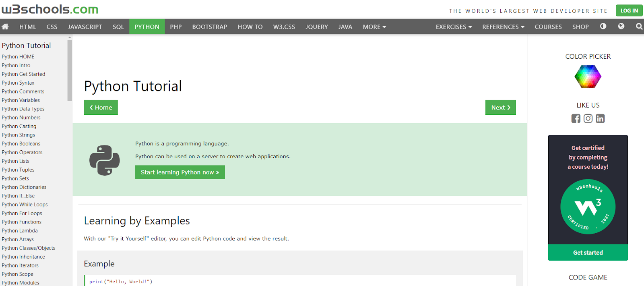Viewport: 644px width, 286px height.
Task: Open Python Strings link
Action: click(x=19, y=135)
